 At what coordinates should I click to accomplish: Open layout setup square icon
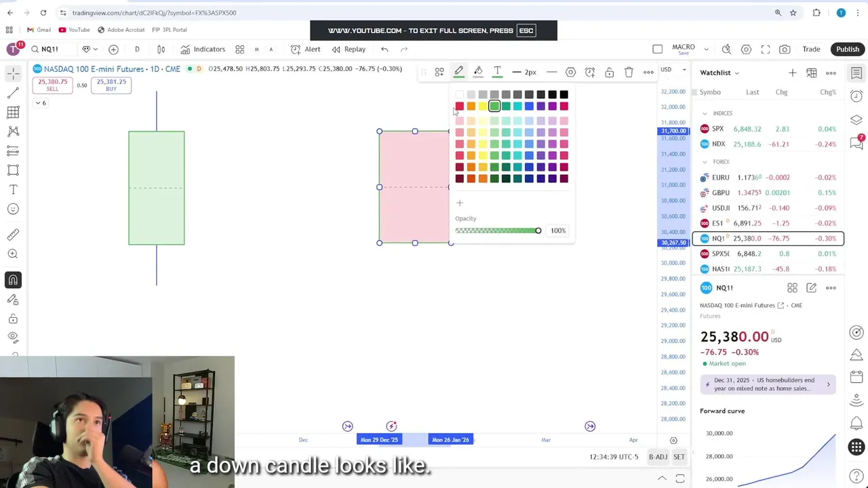657,49
